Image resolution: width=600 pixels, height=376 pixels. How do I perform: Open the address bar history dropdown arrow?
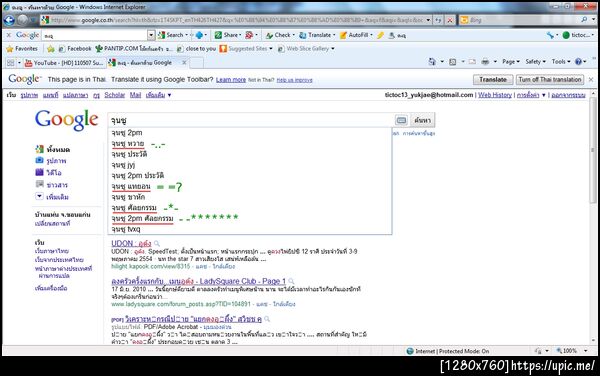[428, 20]
